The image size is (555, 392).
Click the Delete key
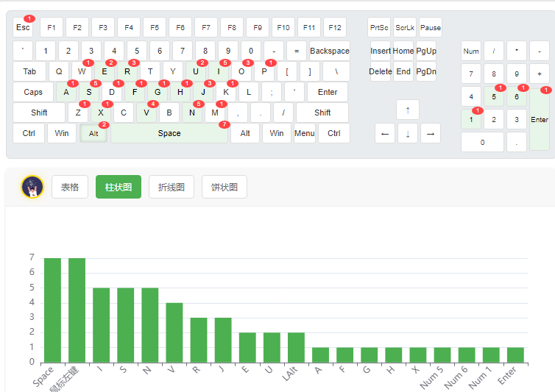coord(381,71)
